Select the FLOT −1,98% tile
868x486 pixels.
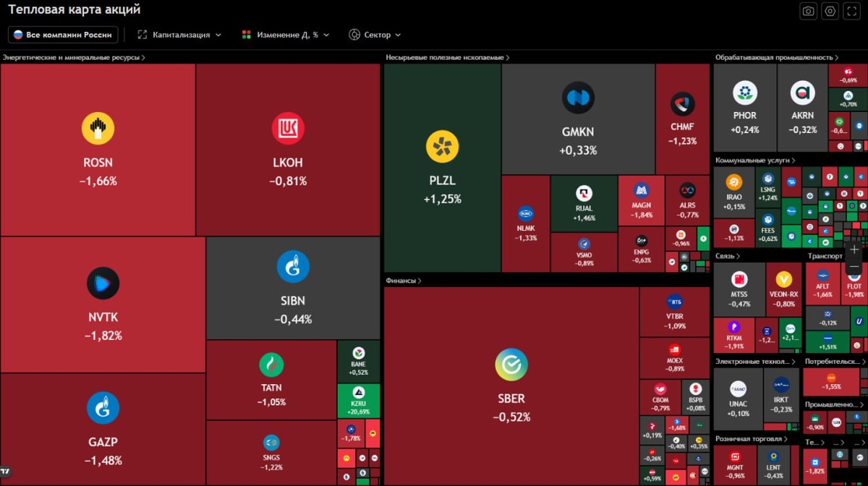854,284
